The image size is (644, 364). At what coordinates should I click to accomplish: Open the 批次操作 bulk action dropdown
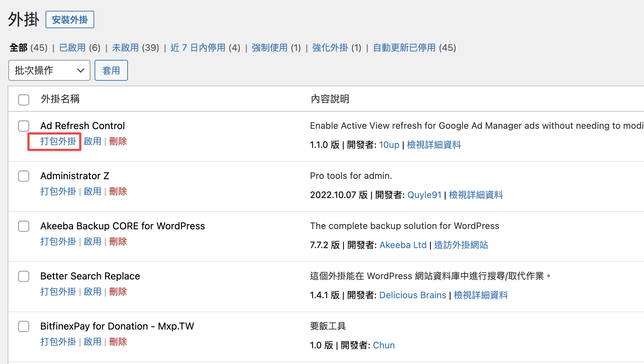49,70
